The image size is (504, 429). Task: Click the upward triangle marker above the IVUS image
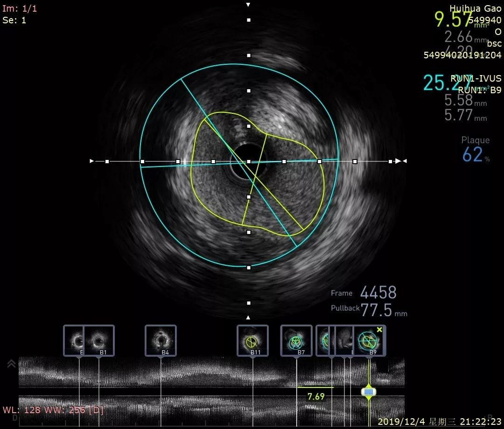247,4
